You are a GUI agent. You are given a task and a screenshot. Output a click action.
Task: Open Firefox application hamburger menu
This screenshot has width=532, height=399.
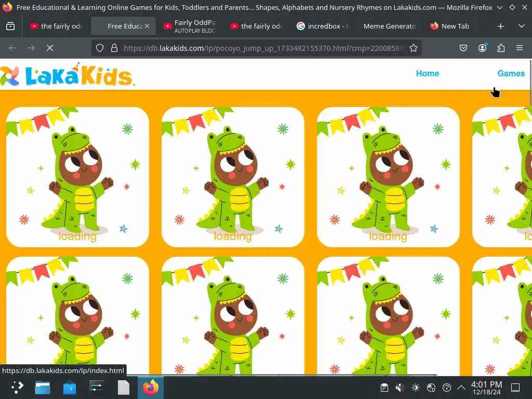tap(520, 48)
